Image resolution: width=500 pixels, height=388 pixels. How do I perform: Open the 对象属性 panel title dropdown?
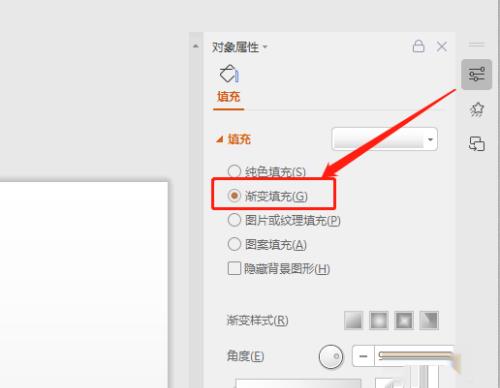point(265,47)
